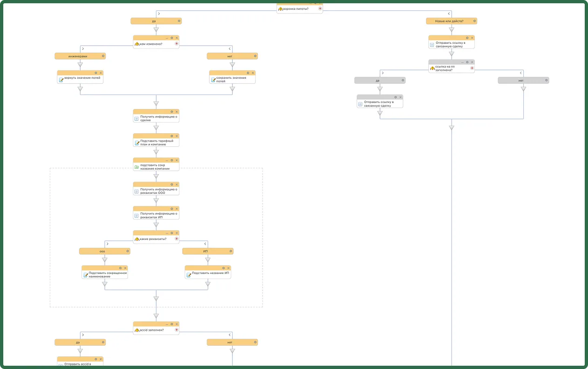Remove 'сохранить значения полей' activity via X

(x=253, y=73)
